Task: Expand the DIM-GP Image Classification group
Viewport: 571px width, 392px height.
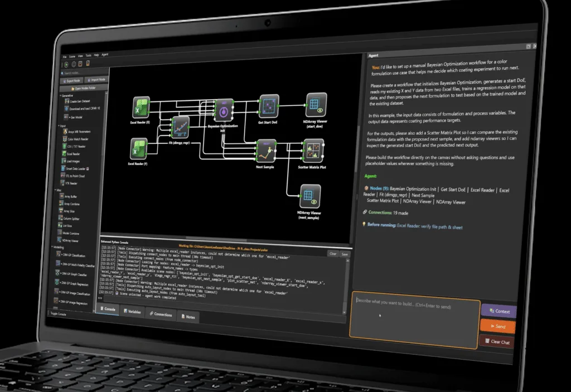Action: click(x=60, y=292)
